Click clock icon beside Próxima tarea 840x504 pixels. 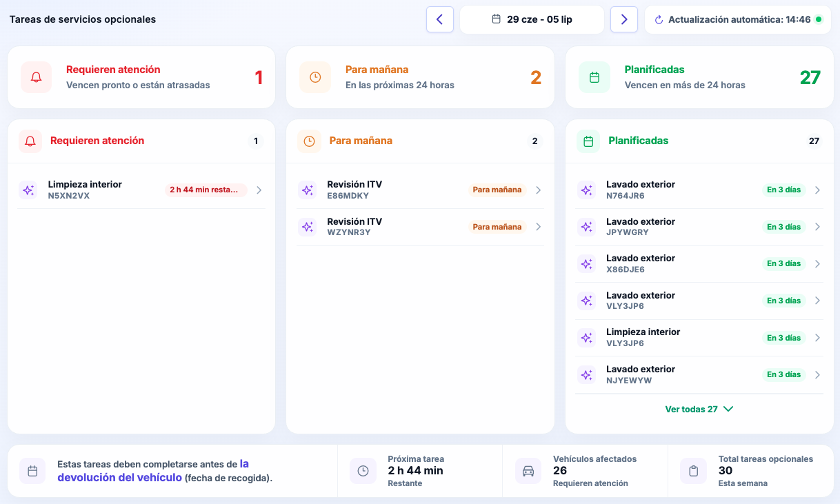[363, 471]
